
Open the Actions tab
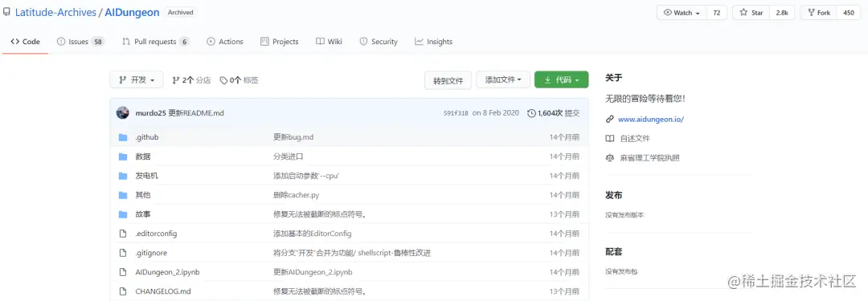click(x=225, y=42)
